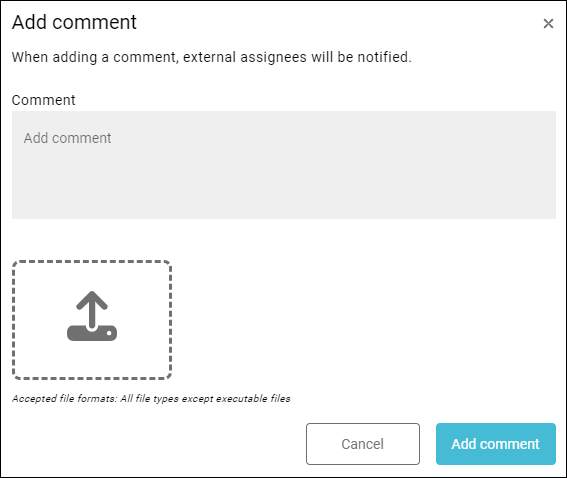This screenshot has height=478, width=567.
Task: Click the dashed border of the upload box
Action: (x=92, y=261)
